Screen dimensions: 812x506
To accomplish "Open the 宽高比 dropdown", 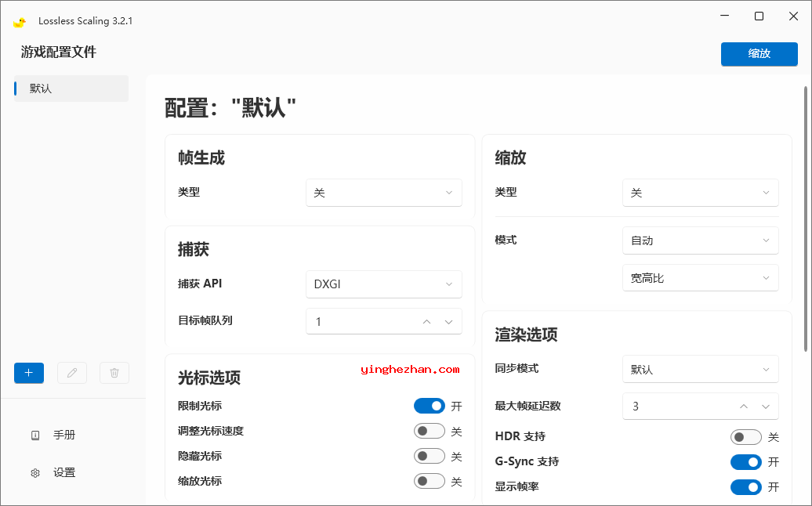I will 701,278.
